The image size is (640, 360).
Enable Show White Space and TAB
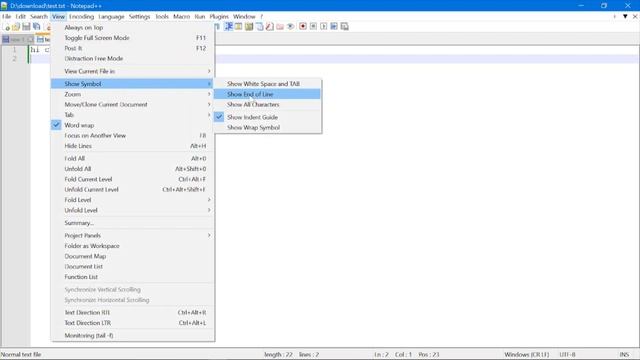267,84
